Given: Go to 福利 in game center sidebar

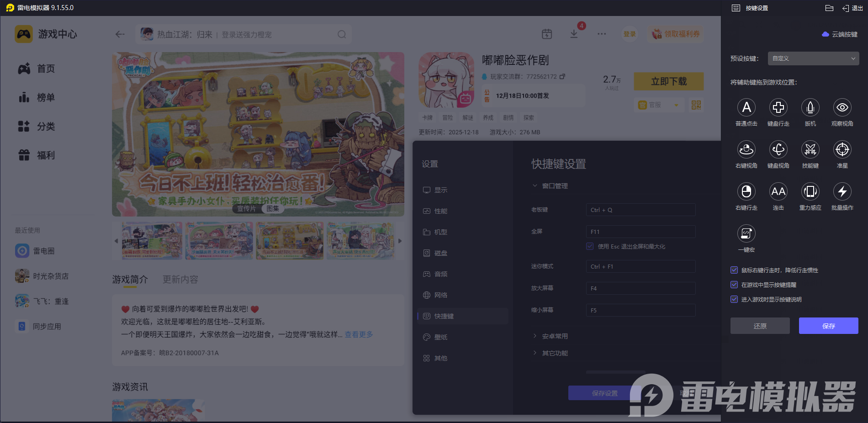Looking at the screenshot, I should (x=37, y=155).
